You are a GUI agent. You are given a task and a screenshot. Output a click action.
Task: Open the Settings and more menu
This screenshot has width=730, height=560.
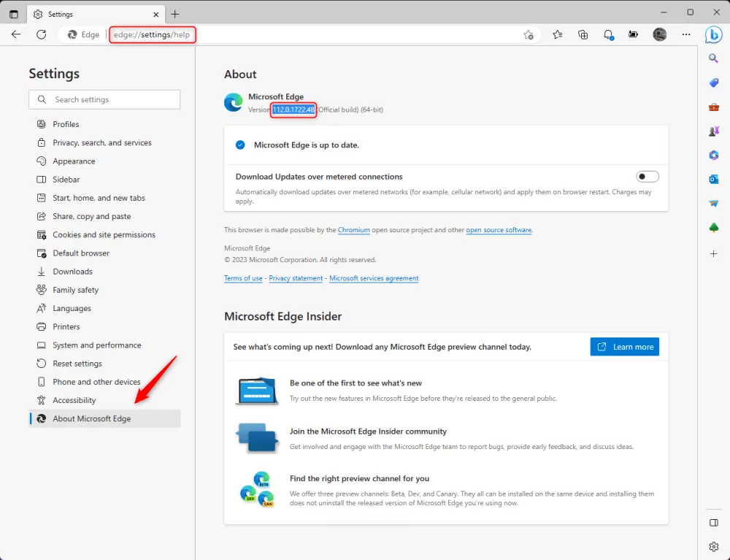[685, 34]
